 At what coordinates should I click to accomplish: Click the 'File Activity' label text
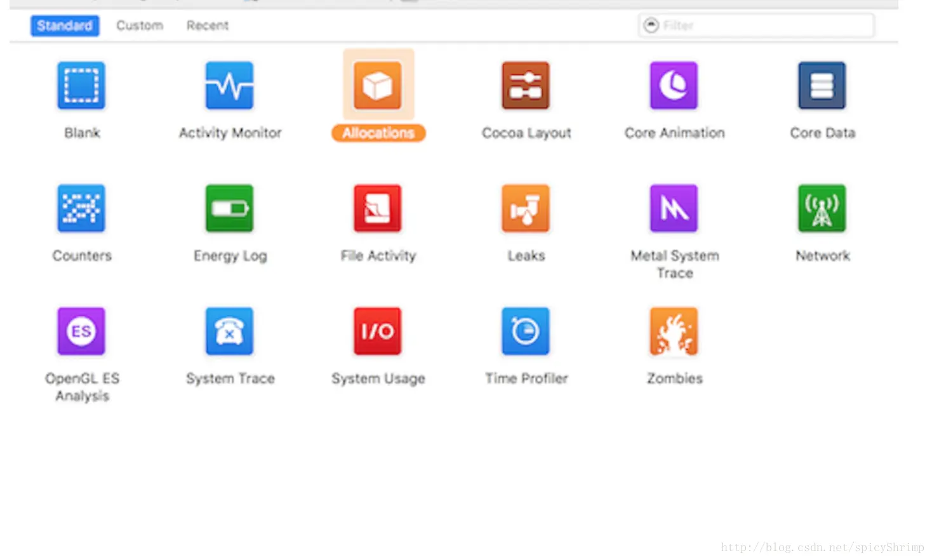point(378,255)
